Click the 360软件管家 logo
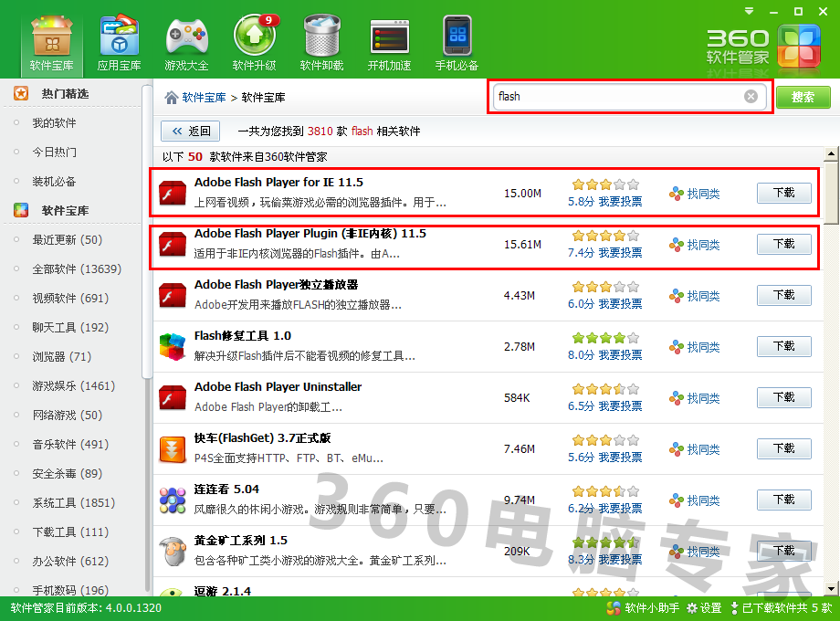840x621 pixels. click(x=764, y=47)
